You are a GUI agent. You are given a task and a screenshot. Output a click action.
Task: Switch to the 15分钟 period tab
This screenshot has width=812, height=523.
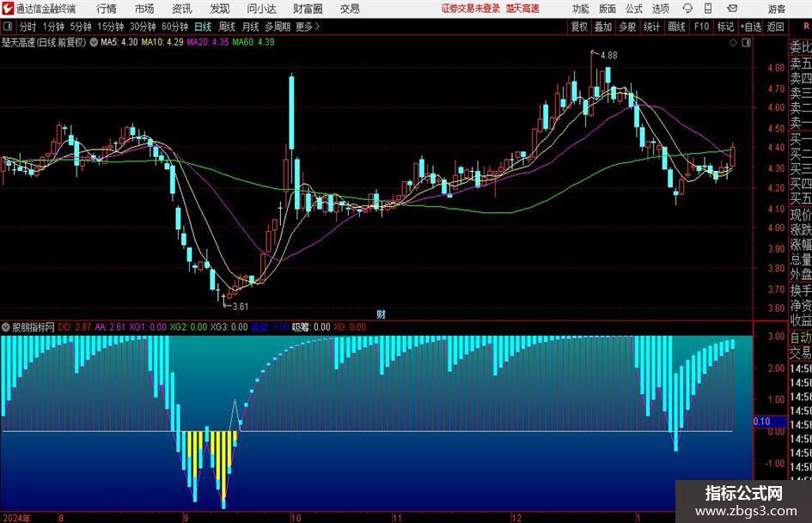coord(111,27)
